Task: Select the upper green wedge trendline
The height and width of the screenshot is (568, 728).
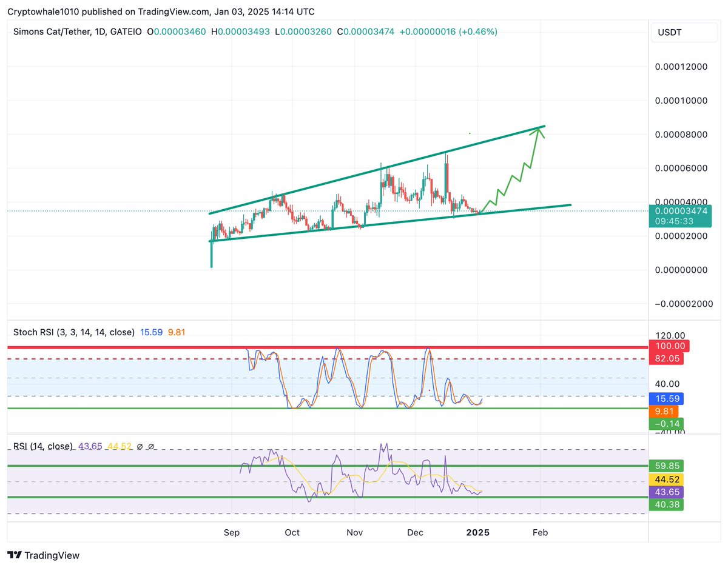Action: click(376, 170)
